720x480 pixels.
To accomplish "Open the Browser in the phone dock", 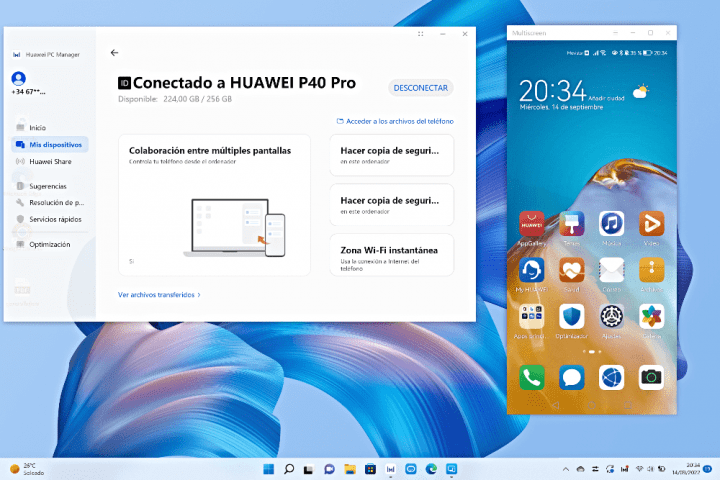I will pos(612,378).
